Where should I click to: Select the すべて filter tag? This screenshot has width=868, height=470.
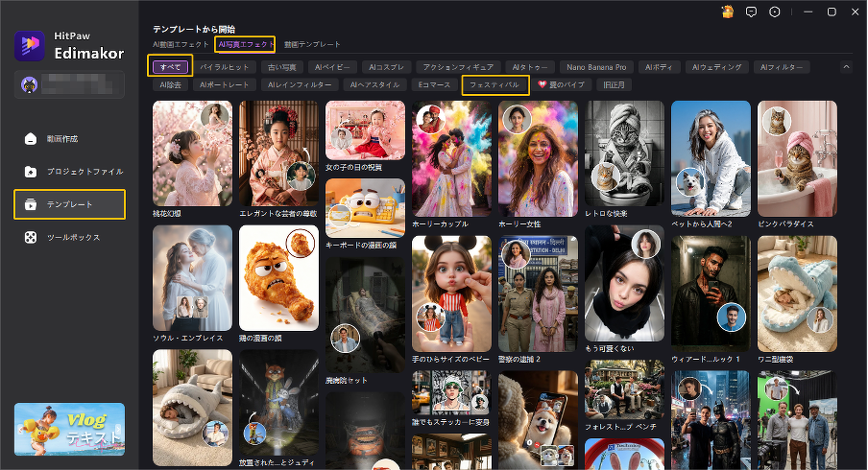tap(170, 67)
